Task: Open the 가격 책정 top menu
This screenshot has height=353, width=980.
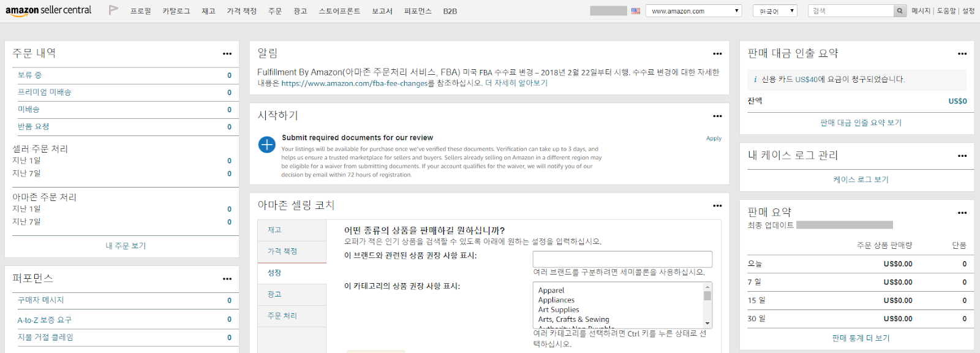Action: pyautogui.click(x=242, y=11)
